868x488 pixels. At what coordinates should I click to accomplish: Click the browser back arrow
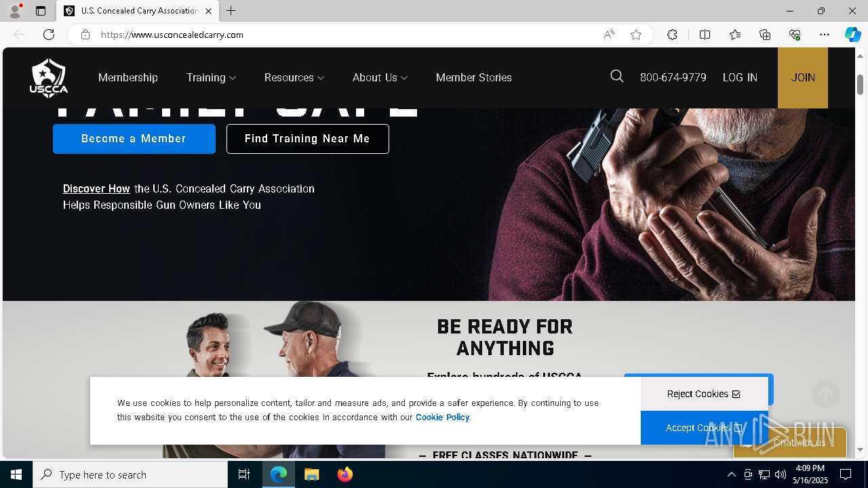click(x=19, y=35)
